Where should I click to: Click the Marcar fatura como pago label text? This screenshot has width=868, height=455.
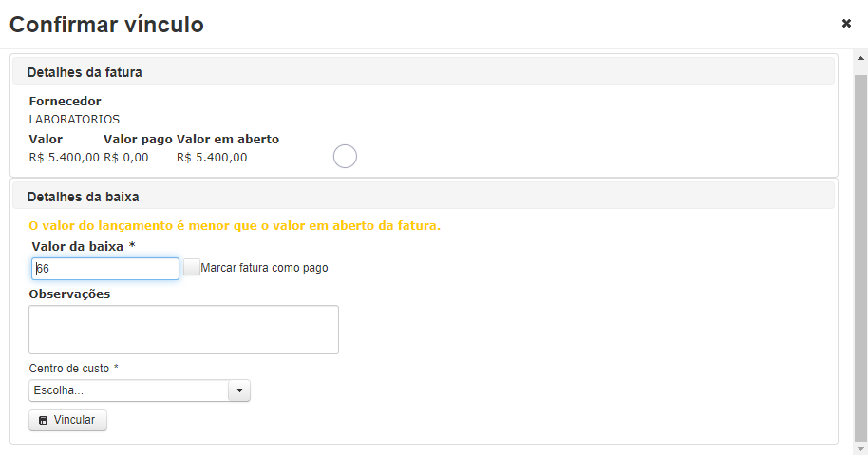(264, 268)
